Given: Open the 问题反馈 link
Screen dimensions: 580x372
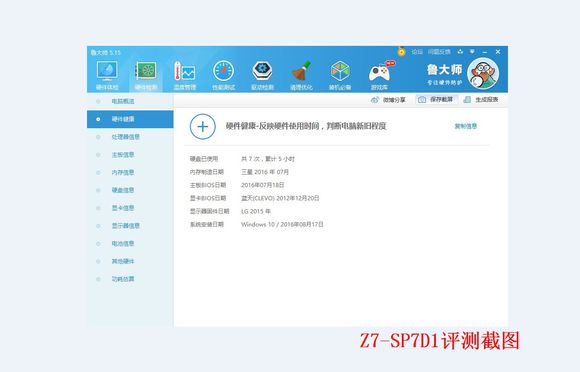Looking at the screenshot, I should point(439,52).
